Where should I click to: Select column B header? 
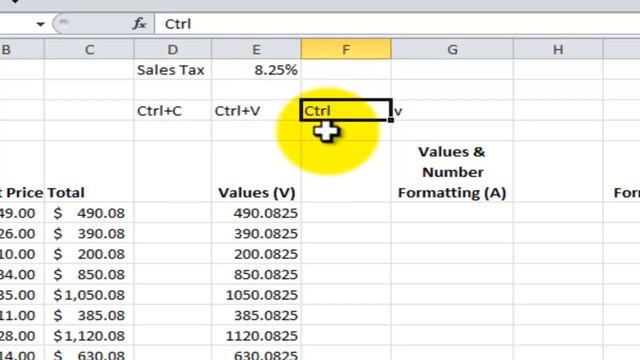(x=22, y=49)
